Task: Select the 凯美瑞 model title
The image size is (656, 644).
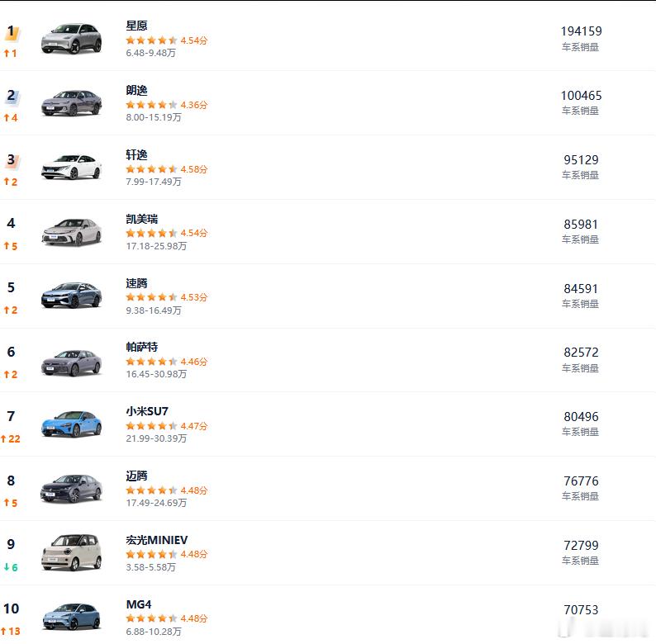Action: pos(142,219)
